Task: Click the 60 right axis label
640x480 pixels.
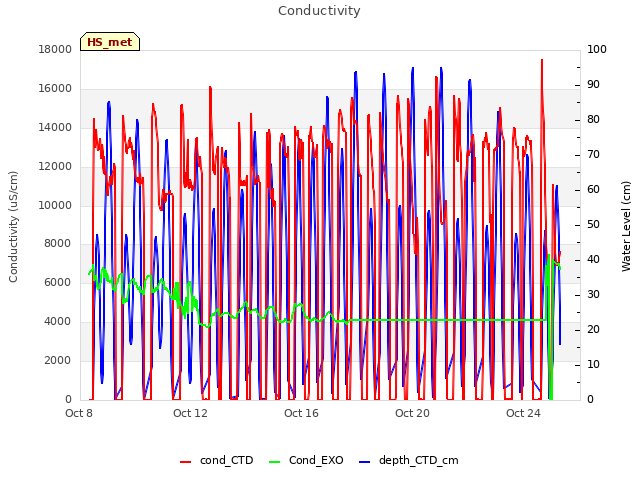Action: click(x=593, y=189)
